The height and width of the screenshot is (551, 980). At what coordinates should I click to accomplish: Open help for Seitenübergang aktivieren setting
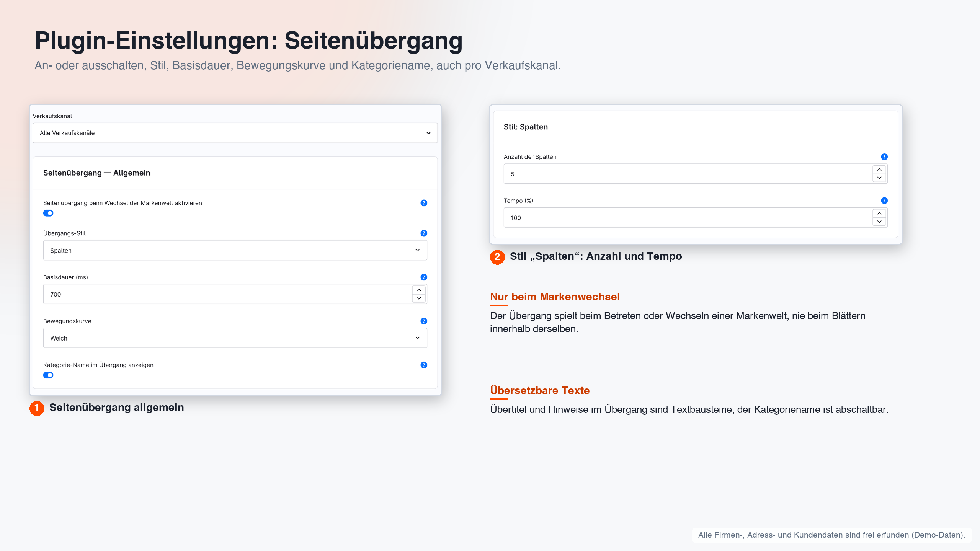(424, 203)
